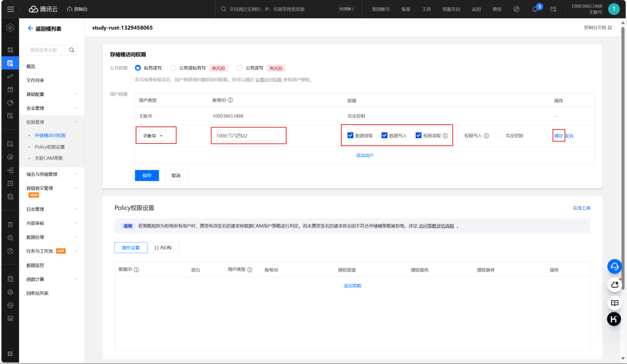
Task: Open the 子账号 user type dropdown
Action: tap(153, 136)
